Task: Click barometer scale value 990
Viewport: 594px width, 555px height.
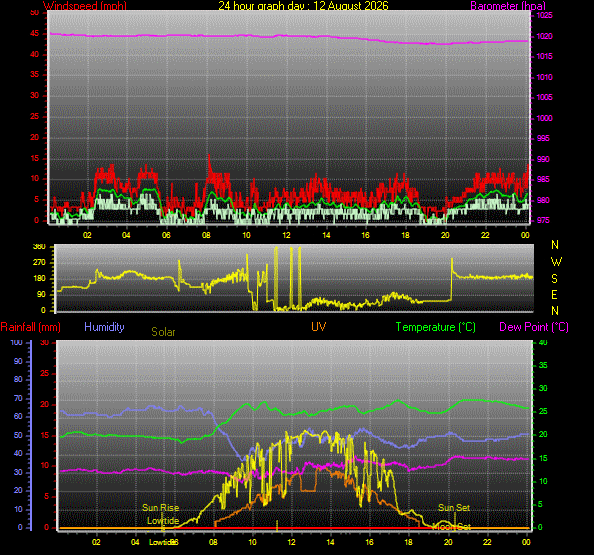Action: pyautogui.click(x=543, y=159)
